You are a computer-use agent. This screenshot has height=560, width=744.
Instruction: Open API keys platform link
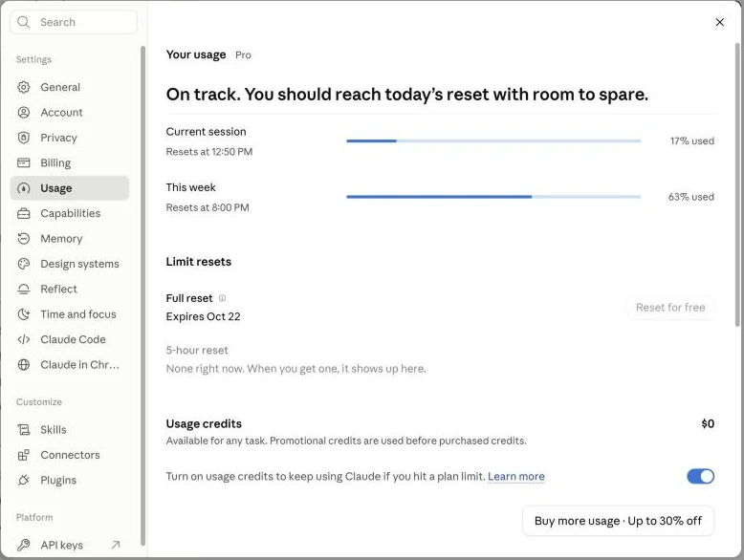(69, 545)
